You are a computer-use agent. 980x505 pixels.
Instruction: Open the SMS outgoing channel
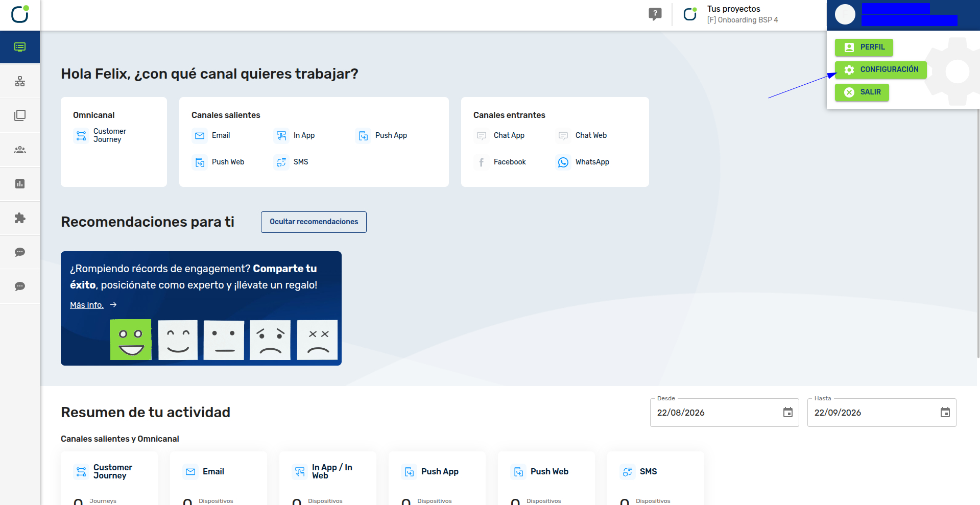(x=291, y=162)
